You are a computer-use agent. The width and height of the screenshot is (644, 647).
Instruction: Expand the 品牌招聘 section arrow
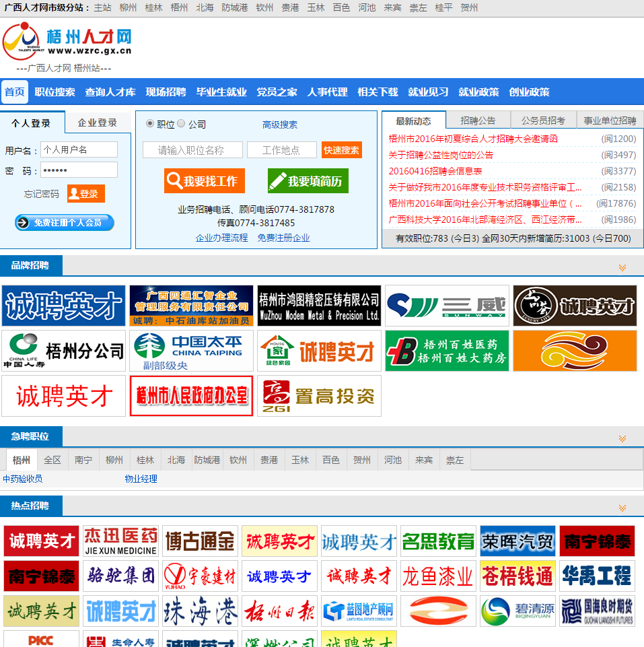tap(622, 268)
